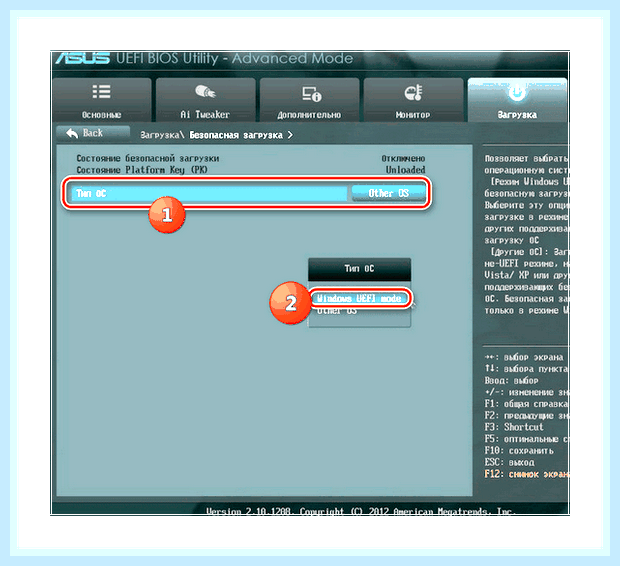
Task: Click the Загрузка\ breadcrumb segment
Action: [x=163, y=135]
